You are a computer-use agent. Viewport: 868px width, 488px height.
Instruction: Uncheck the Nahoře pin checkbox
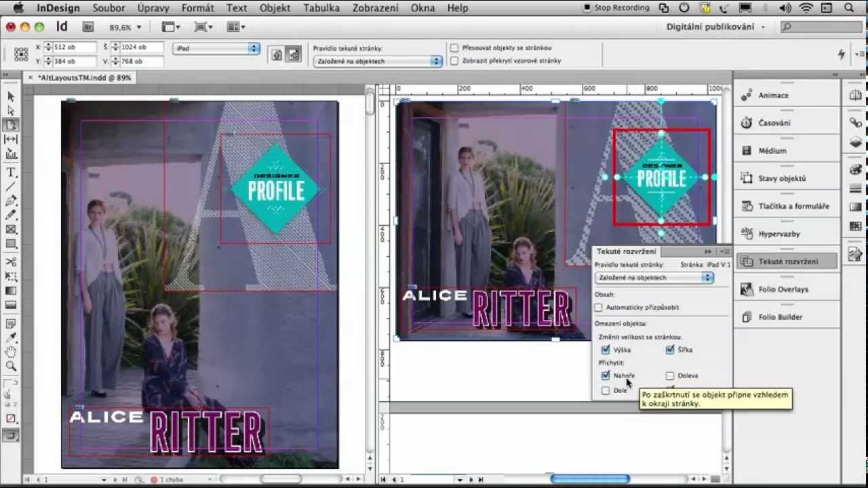pyautogui.click(x=606, y=375)
